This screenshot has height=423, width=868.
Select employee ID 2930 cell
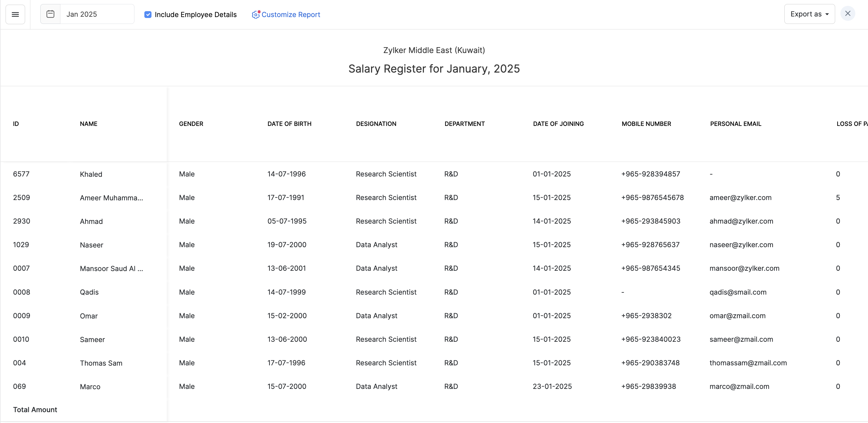(21, 221)
